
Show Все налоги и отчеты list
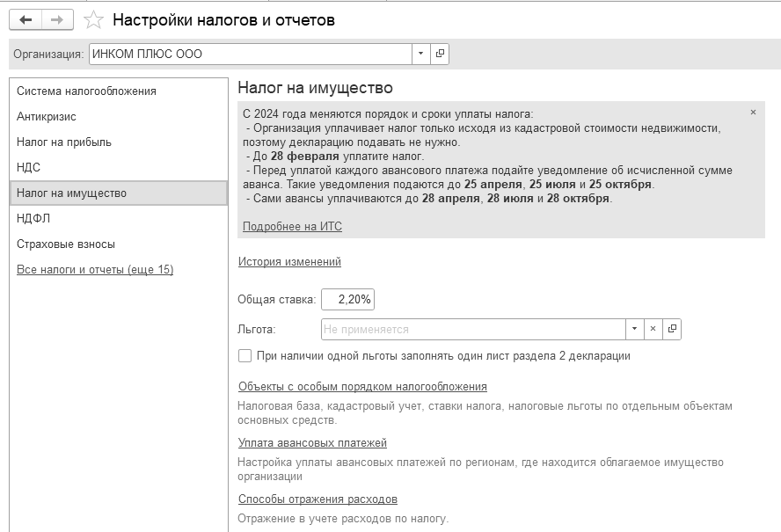pos(95,270)
